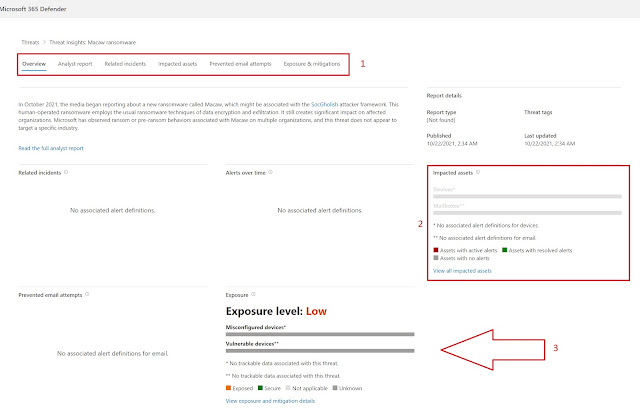Click red Assets with active alerts swatch

[436, 250]
